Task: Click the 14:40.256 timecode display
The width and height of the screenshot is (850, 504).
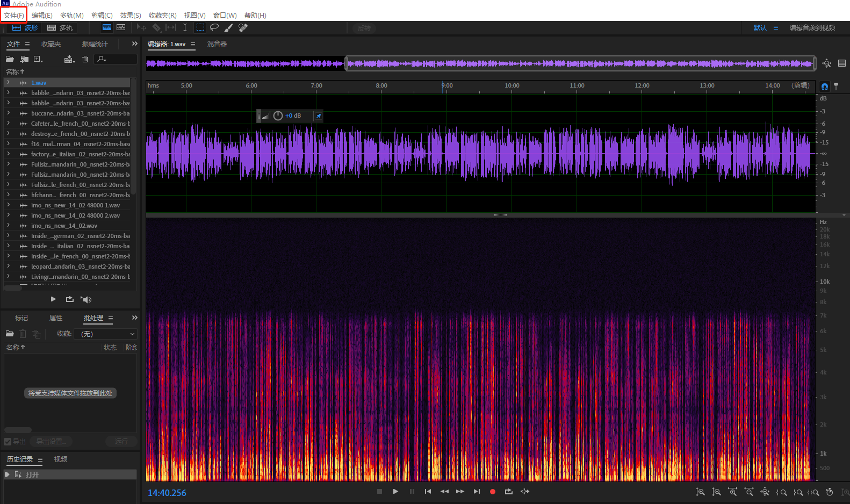Action: 167,493
